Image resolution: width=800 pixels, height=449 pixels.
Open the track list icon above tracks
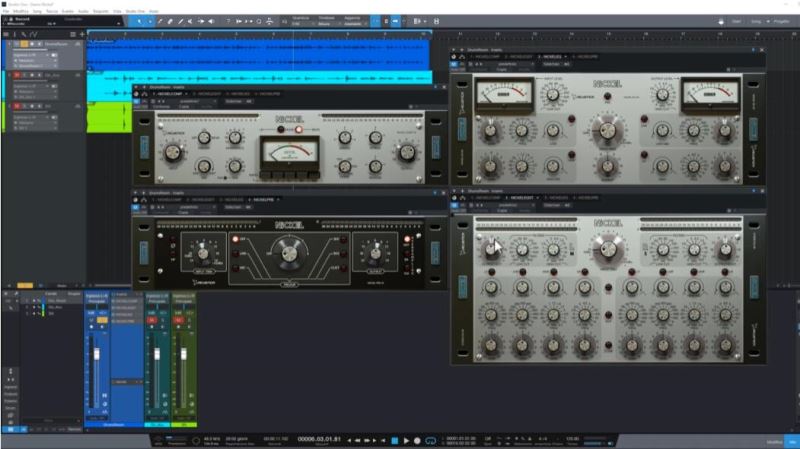tap(73, 34)
